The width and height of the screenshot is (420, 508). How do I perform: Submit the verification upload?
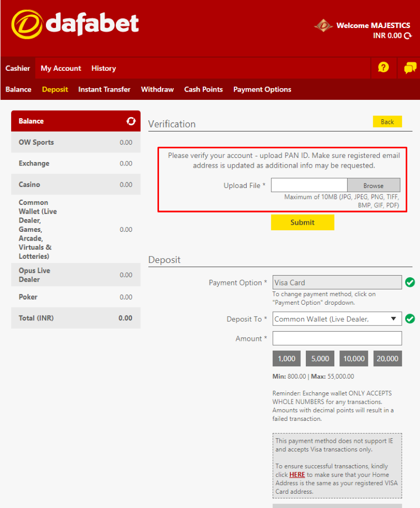coord(302,222)
